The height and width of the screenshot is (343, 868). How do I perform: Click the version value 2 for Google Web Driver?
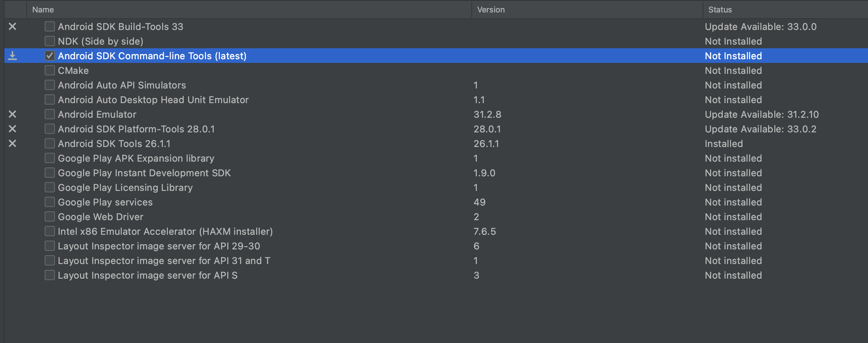tap(476, 217)
